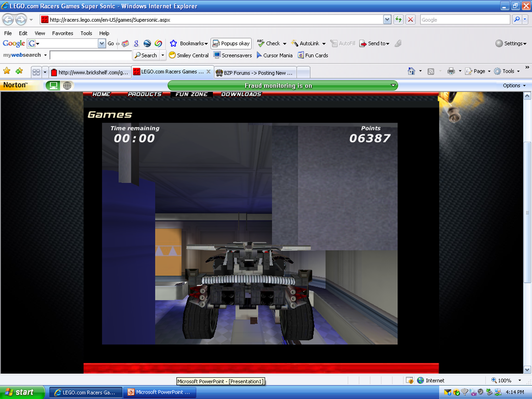
Task: Open the FUN ZONE navigation link
Action: tap(192, 94)
